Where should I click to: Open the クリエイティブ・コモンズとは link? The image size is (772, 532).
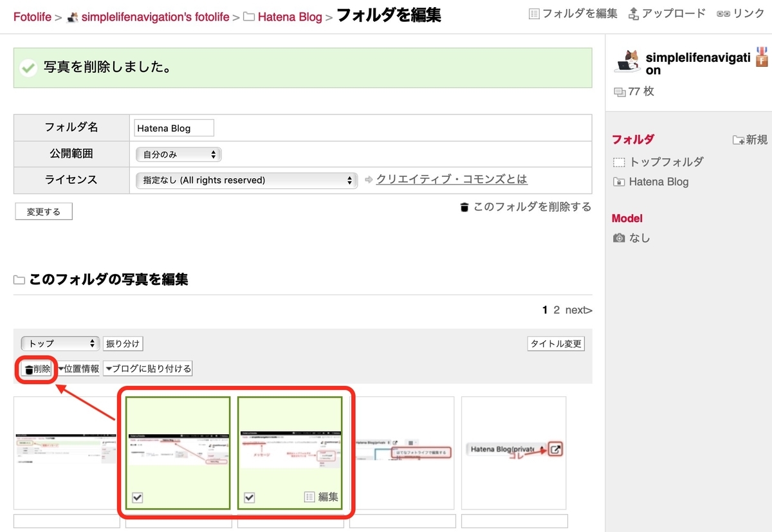452,179
